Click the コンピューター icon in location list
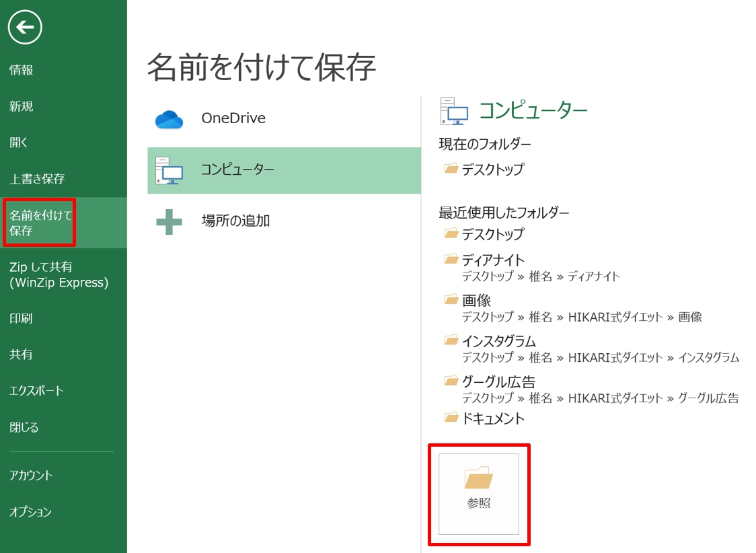The height and width of the screenshot is (553, 756). [x=169, y=171]
